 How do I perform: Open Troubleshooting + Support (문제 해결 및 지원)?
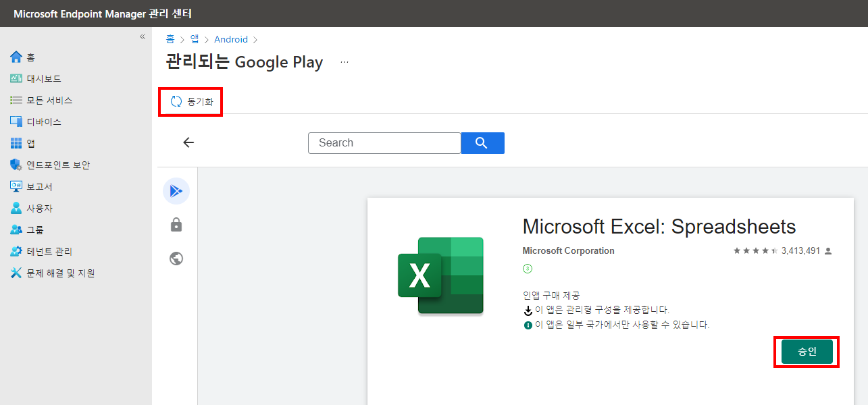click(x=53, y=273)
